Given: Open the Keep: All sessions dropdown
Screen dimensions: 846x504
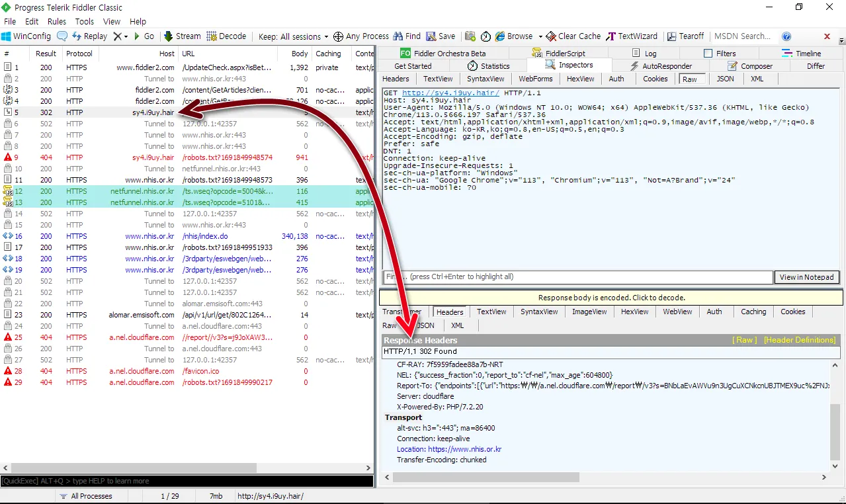Looking at the screenshot, I should [x=293, y=36].
